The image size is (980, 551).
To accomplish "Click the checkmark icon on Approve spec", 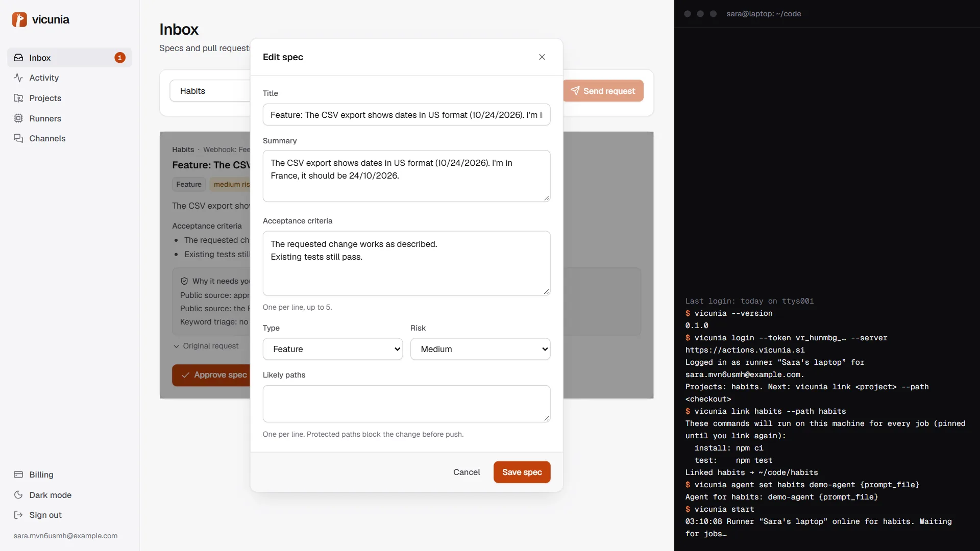I will (186, 375).
